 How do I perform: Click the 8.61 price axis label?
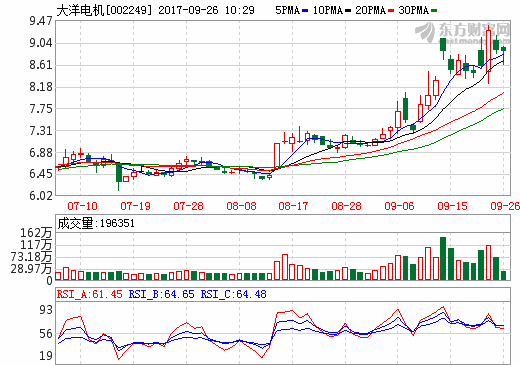tap(41, 65)
